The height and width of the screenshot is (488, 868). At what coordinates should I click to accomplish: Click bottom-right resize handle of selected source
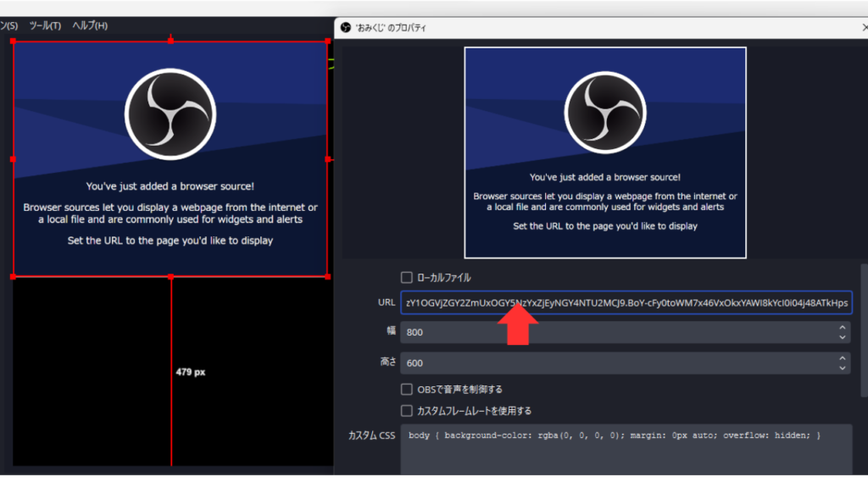coord(328,277)
